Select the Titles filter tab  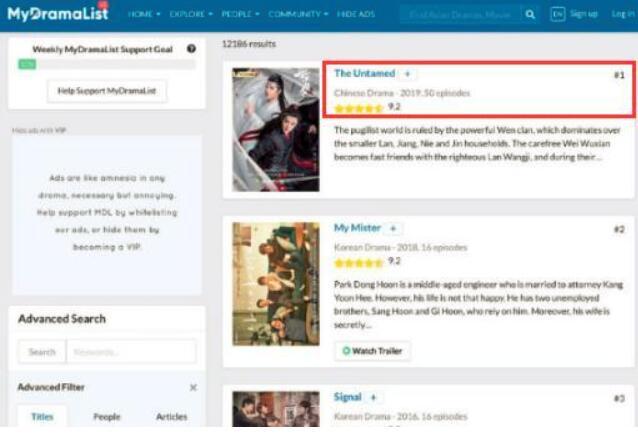[x=43, y=417]
